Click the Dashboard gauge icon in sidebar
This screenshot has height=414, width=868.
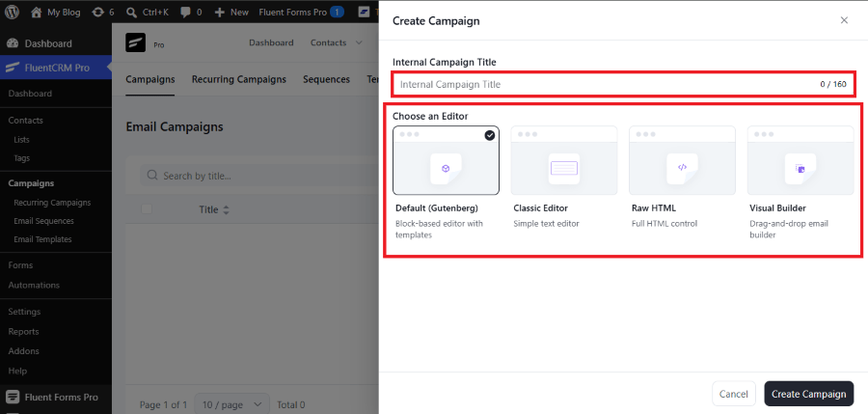13,43
